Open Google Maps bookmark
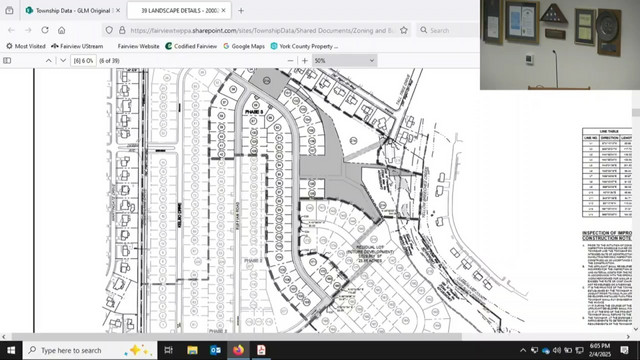This screenshot has width=640, height=360. (244, 46)
